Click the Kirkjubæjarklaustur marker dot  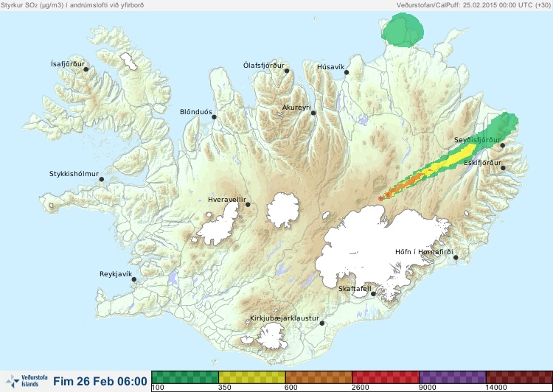pos(321,323)
